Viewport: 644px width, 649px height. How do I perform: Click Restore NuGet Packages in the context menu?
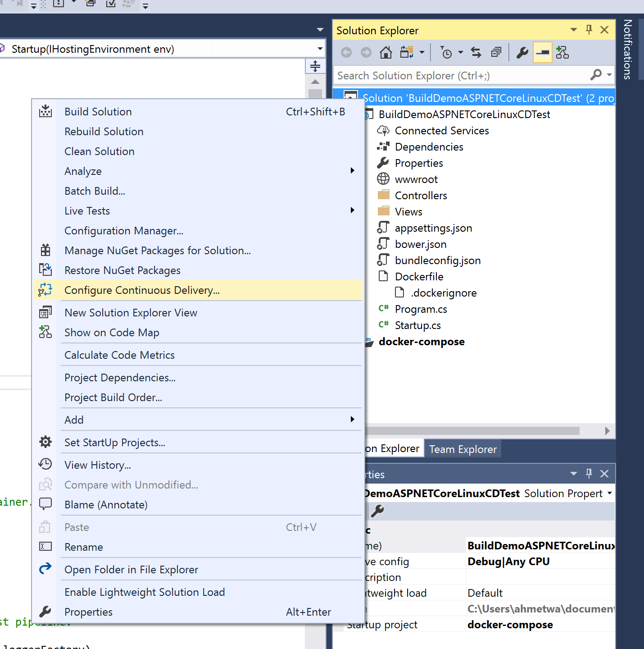coord(122,270)
